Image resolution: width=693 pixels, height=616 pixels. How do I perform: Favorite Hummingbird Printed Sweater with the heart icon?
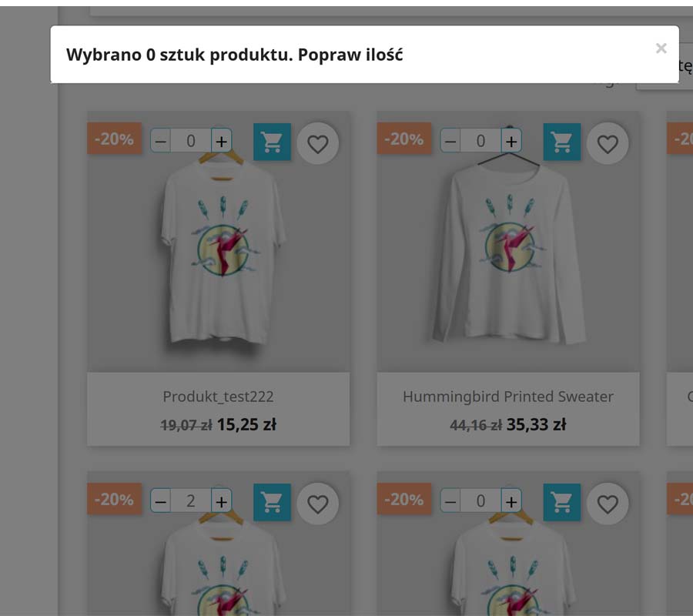point(608,144)
